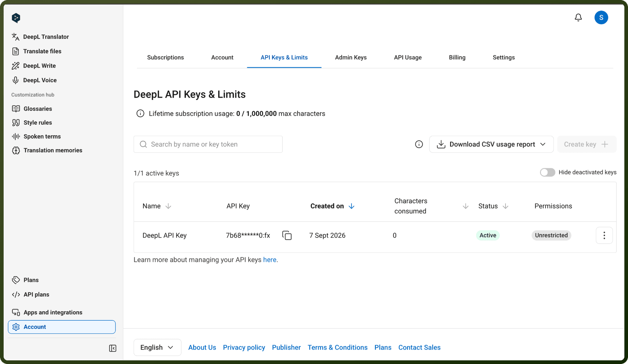Select the API Keys & Limits tab
This screenshot has height=364, width=628.
pyautogui.click(x=284, y=58)
